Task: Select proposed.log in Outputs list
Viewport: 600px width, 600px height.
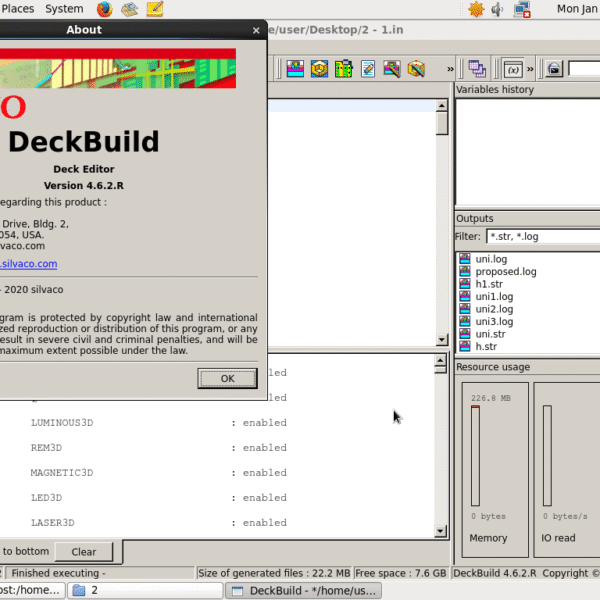Action: tap(505, 272)
